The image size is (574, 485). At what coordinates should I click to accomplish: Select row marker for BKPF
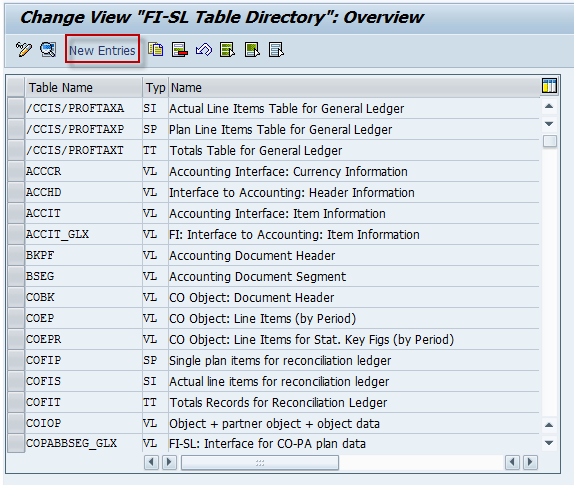tap(16, 255)
